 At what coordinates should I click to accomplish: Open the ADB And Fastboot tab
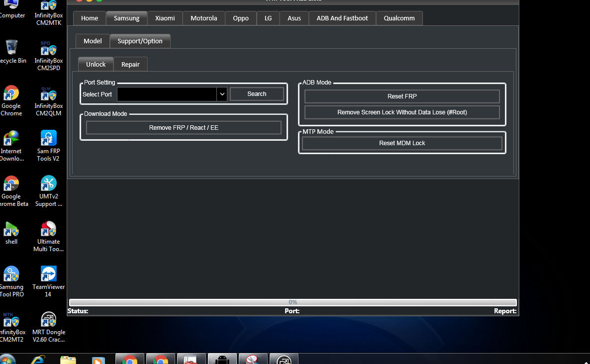pyautogui.click(x=342, y=18)
